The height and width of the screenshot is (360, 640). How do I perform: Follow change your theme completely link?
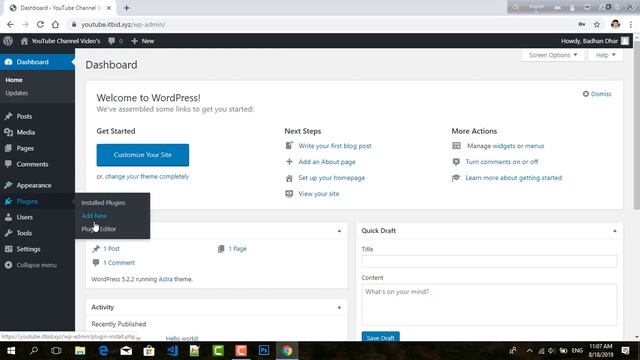click(147, 177)
